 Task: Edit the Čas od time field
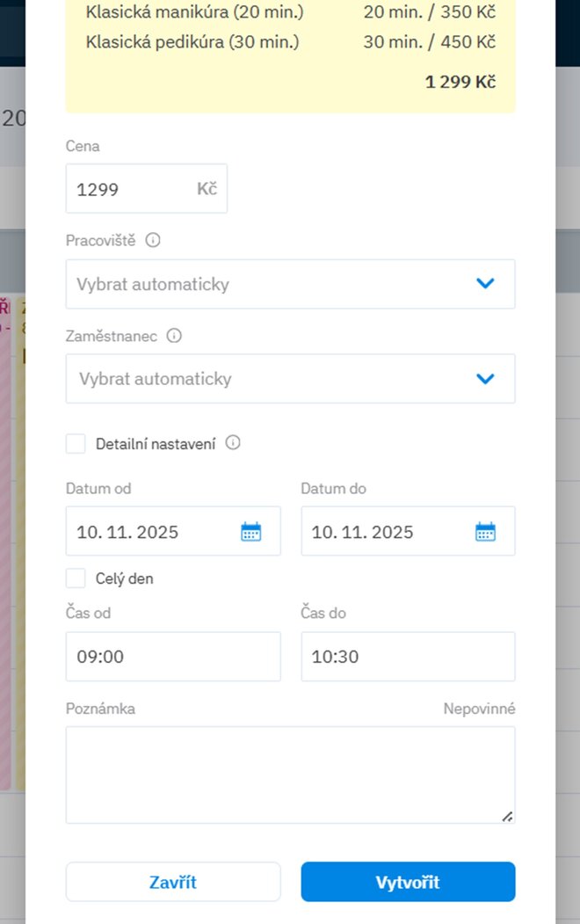coord(173,657)
